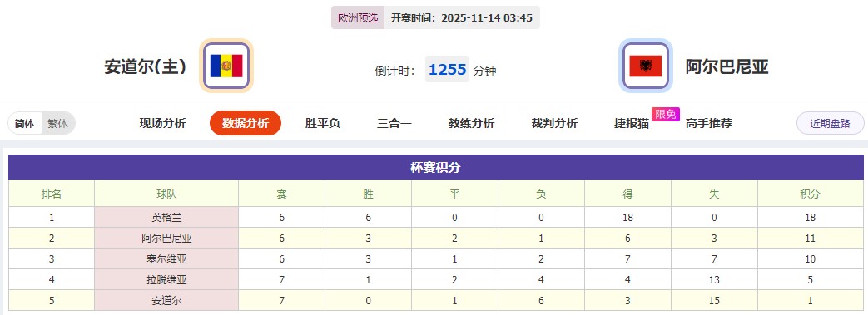This screenshot has height=315, width=868.
Task: Open the 裁判分析 tab
Action: (x=554, y=123)
